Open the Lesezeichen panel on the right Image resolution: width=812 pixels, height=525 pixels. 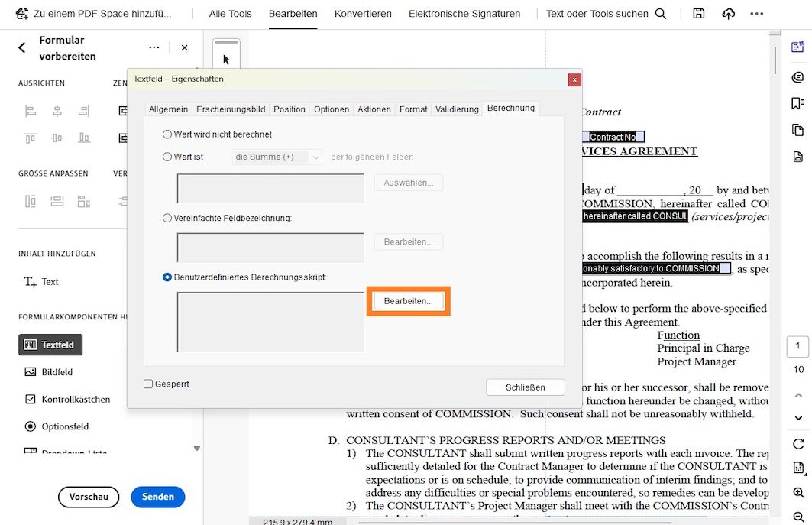(797, 102)
